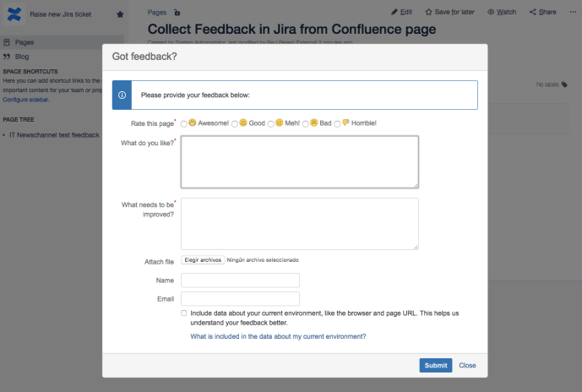Click the 'What do you like?' text area
The width and height of the screenshot is (582, 392).
(x=300, y=161)
